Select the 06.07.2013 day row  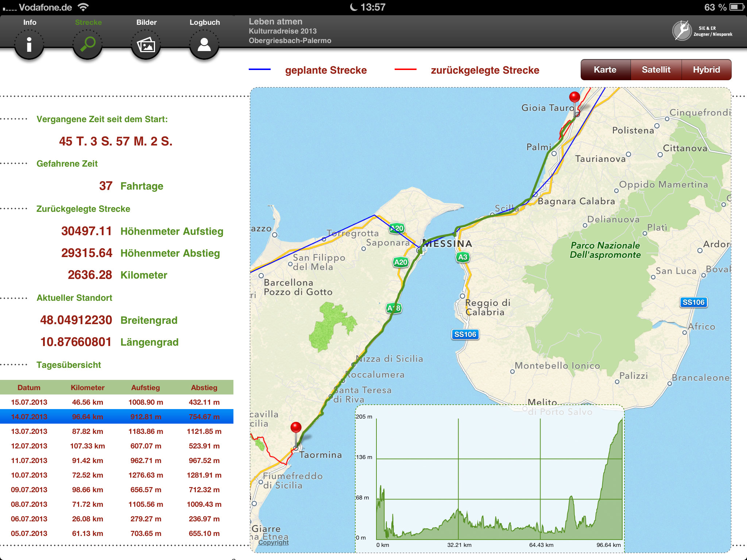point(117,519)
